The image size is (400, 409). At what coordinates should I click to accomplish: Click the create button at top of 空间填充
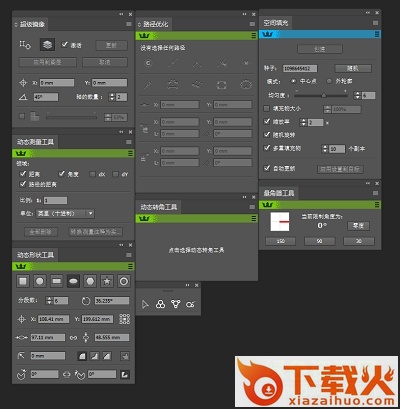[320, 49]
